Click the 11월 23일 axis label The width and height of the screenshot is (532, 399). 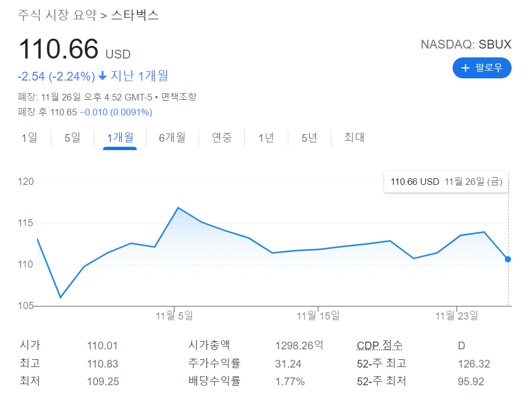[457, 316]
